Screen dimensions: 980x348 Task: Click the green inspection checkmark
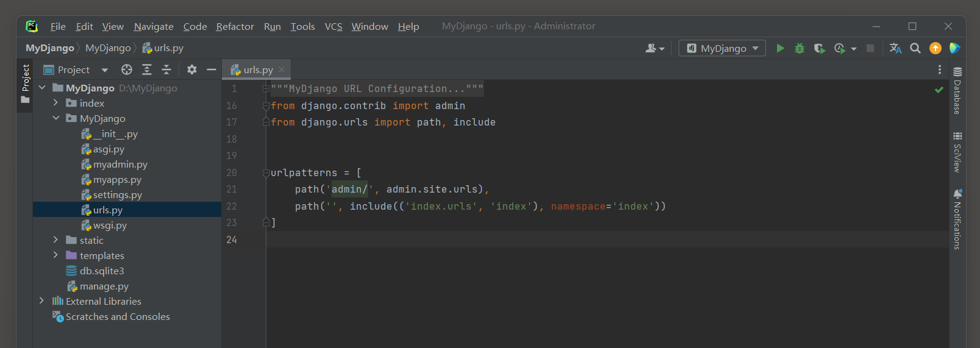point(939,90)
